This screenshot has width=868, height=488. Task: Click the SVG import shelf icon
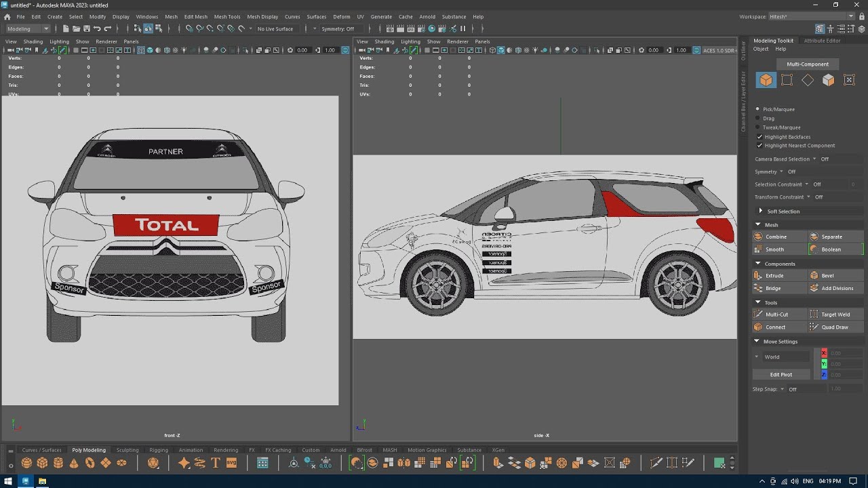(x=231, y=463)
